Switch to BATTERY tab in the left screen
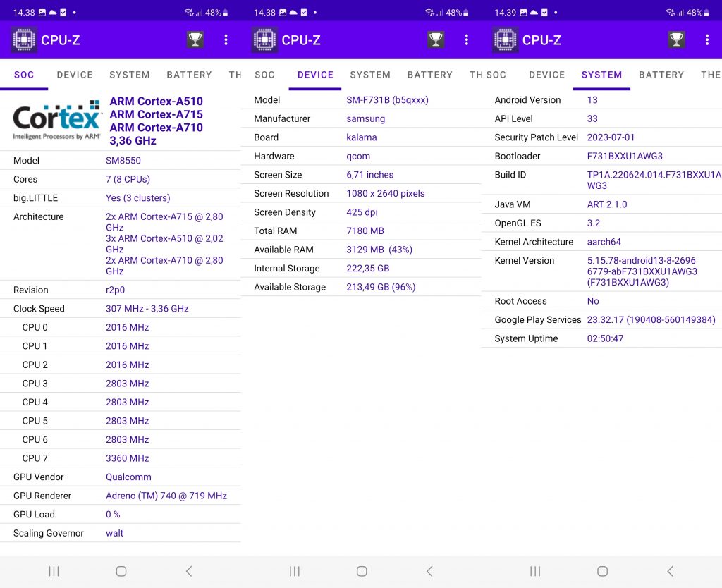 [x=189, y=75]
